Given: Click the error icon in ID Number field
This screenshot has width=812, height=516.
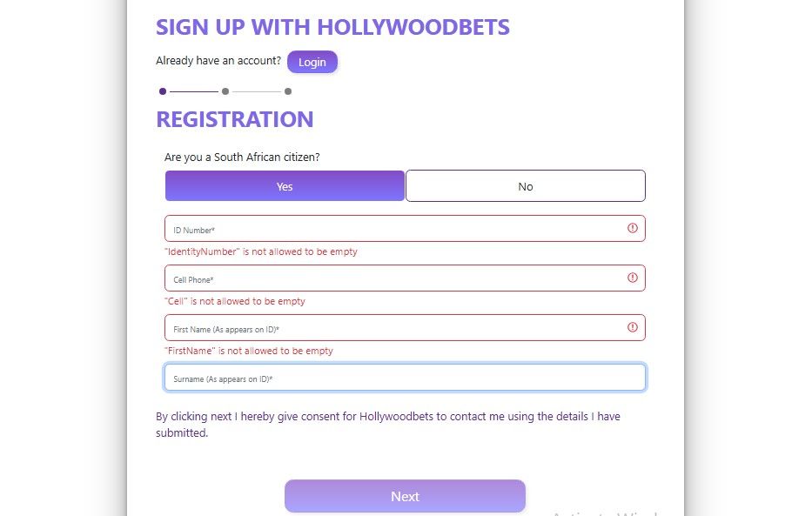Looking at the screenshot, I should pos(633,228).
